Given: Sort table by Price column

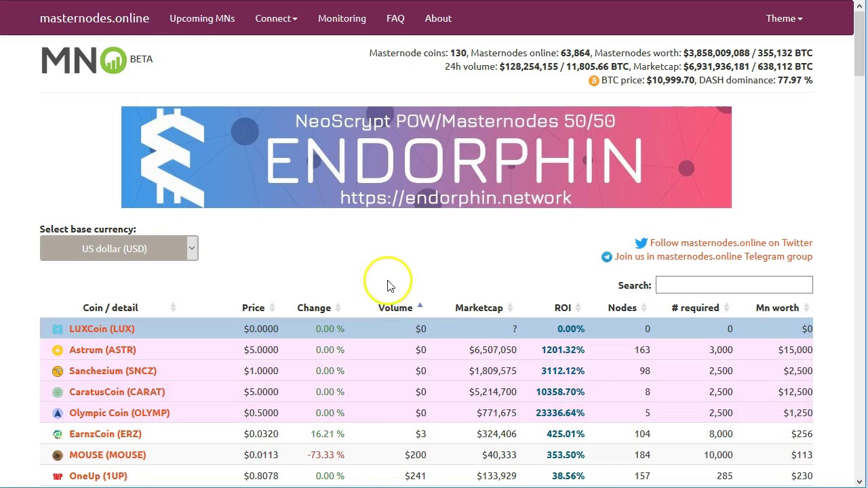Looking at the screenshot, I should tap(254, 308).
